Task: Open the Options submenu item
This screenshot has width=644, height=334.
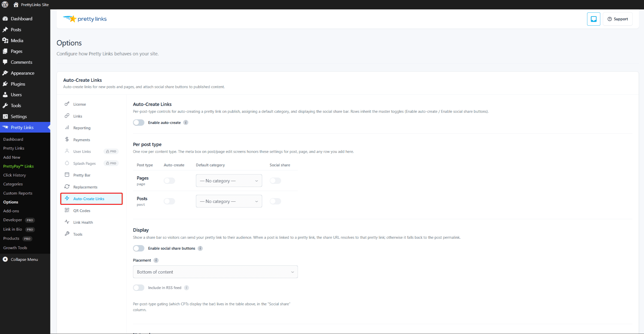Action: coord(11,202)
